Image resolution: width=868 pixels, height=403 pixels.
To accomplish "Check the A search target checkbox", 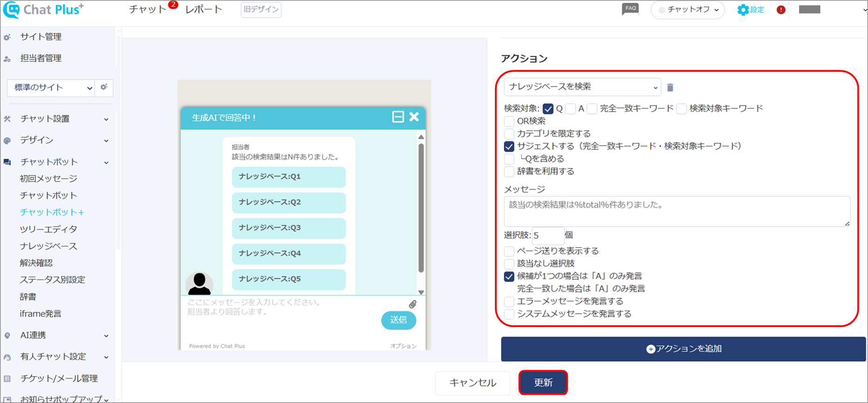I will coord(570,109).
